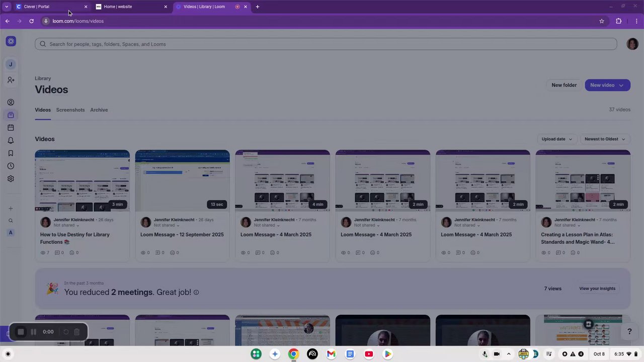This screenshot has width=644, height=362.
Task: Open tab search dropdown in Chrome
Action: pos(7,7)
